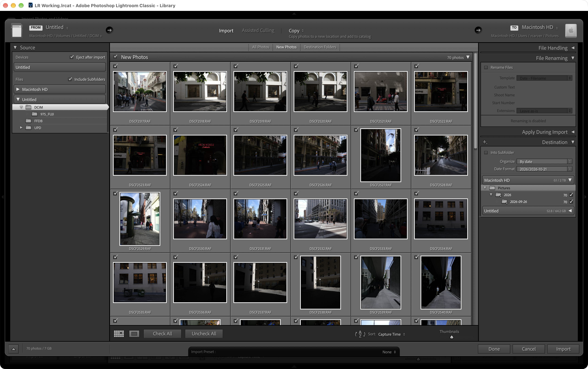Click the source arrow next to FROM Untitled
Screen dimensions: 588x369
pyautogui.click(x=109, y=30)
